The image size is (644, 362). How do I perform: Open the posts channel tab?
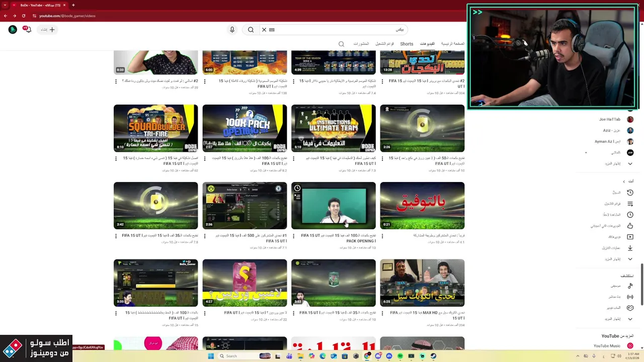(361, 44)
